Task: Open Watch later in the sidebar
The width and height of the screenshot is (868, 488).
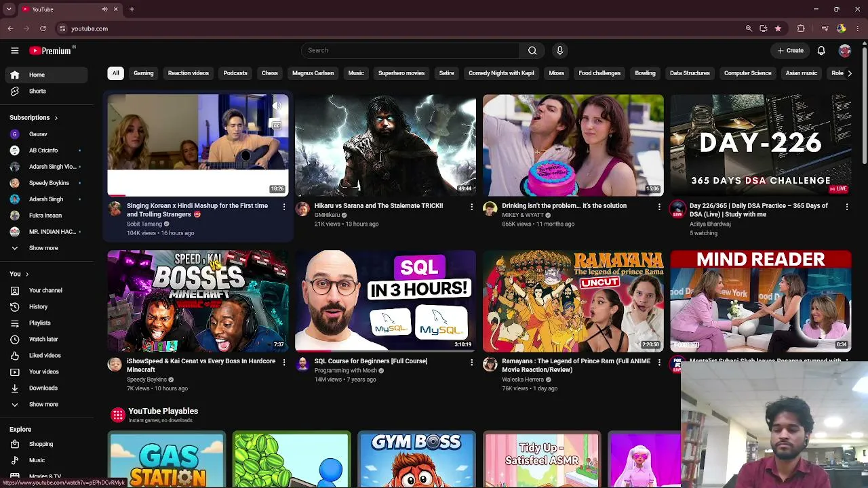Action: pos(45,339)
